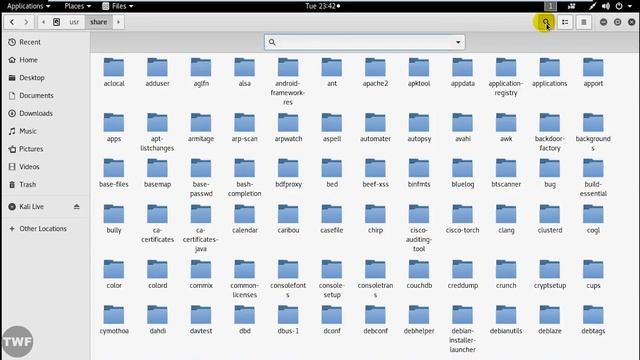Select the debian-installer-launcher folder
The image size is (640, 360).
click(462, 329)
